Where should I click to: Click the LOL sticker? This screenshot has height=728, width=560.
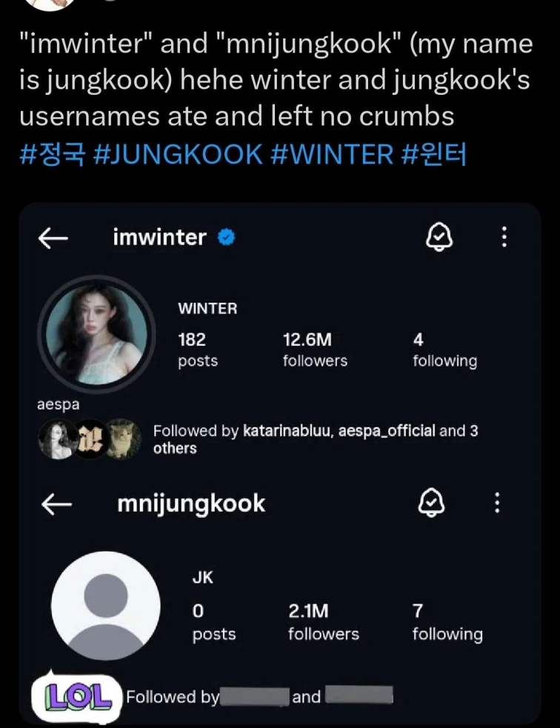[79, 695]
